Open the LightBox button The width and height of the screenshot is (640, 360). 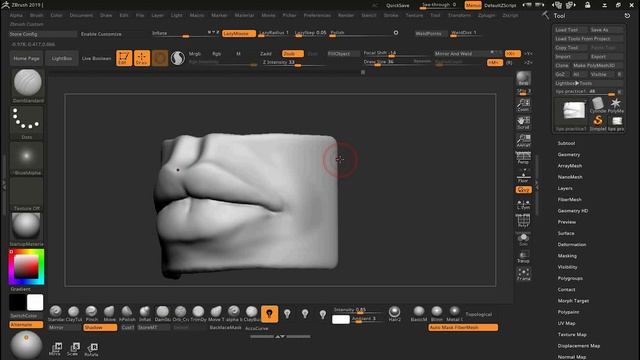click(x=62, y=58)
